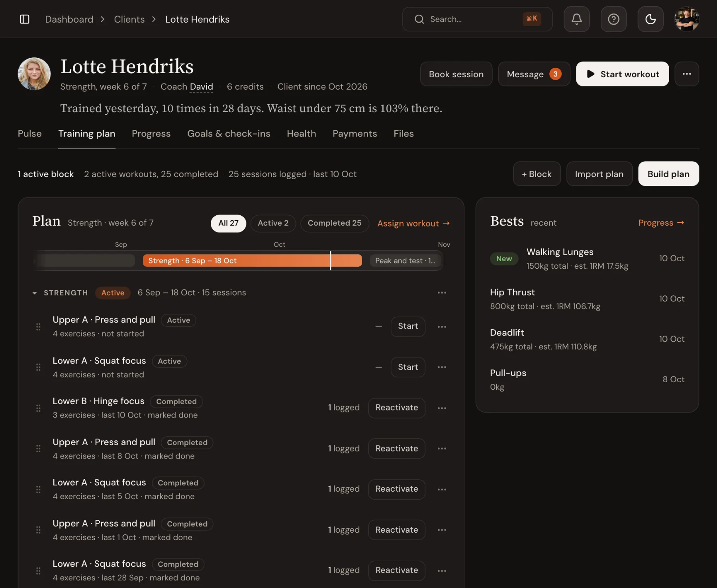Open options for Upper A completed 1 Oct
Image resolution: width=717 pixels, height=588 pixels.
(x=442, y=530)
